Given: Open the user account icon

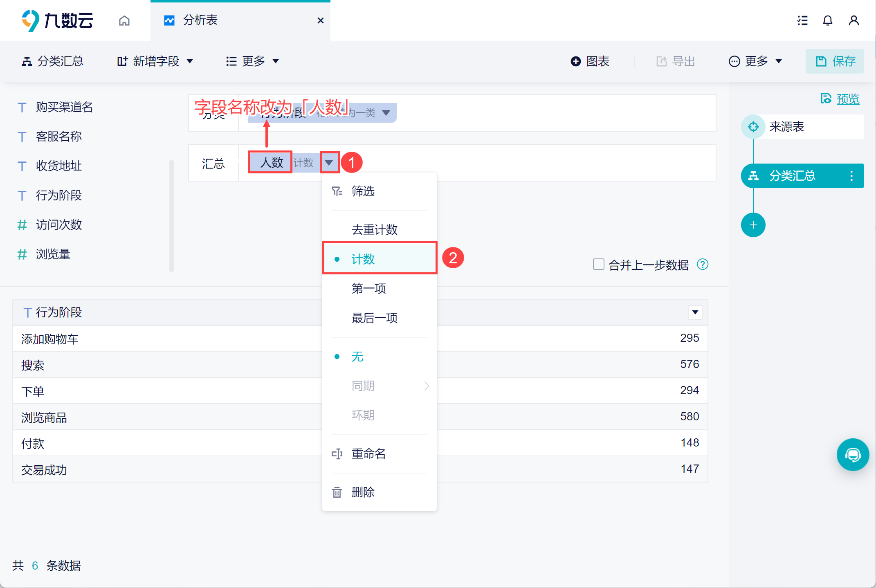Looking at the screenshot, I should tap(854, 20).
